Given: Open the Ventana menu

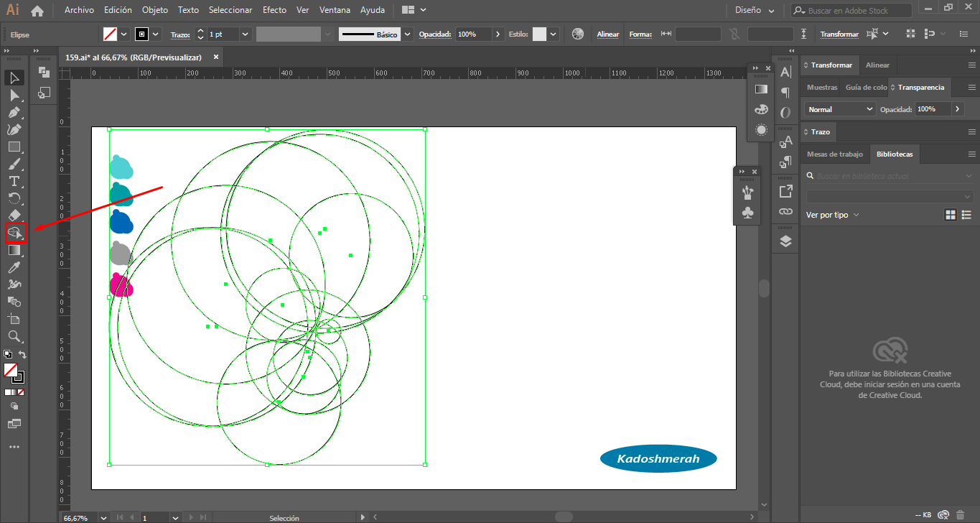Looking at the screenshot, I should 335,10.
